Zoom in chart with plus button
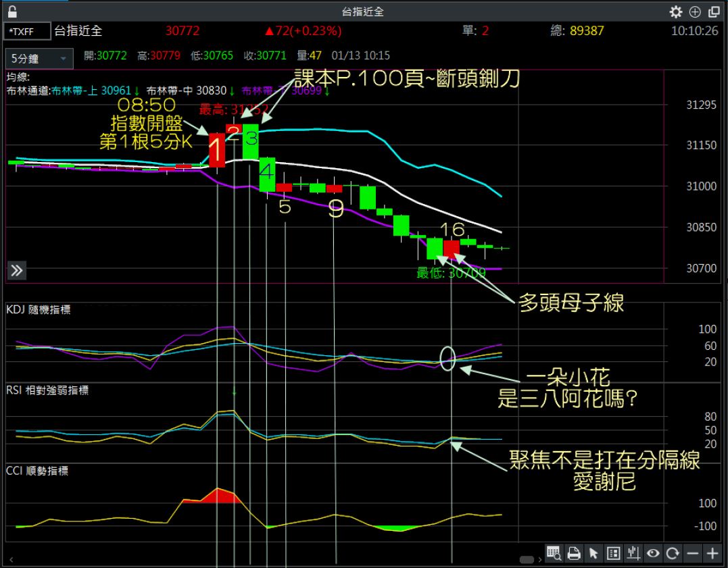This screenshot has height=568, width=728. click(712, 554)
